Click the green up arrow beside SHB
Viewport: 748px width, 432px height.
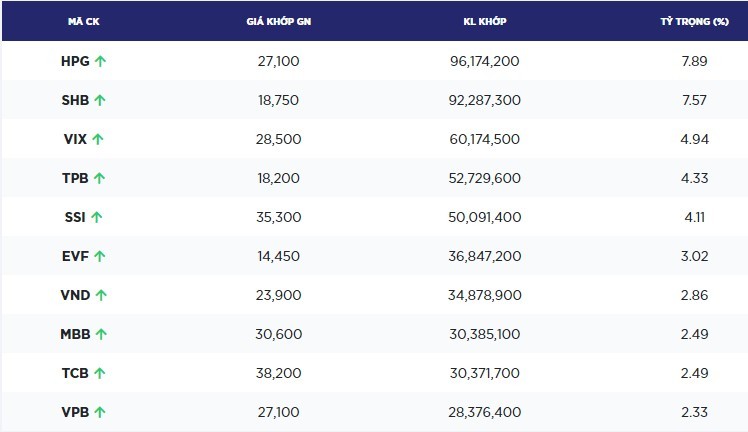101,100
